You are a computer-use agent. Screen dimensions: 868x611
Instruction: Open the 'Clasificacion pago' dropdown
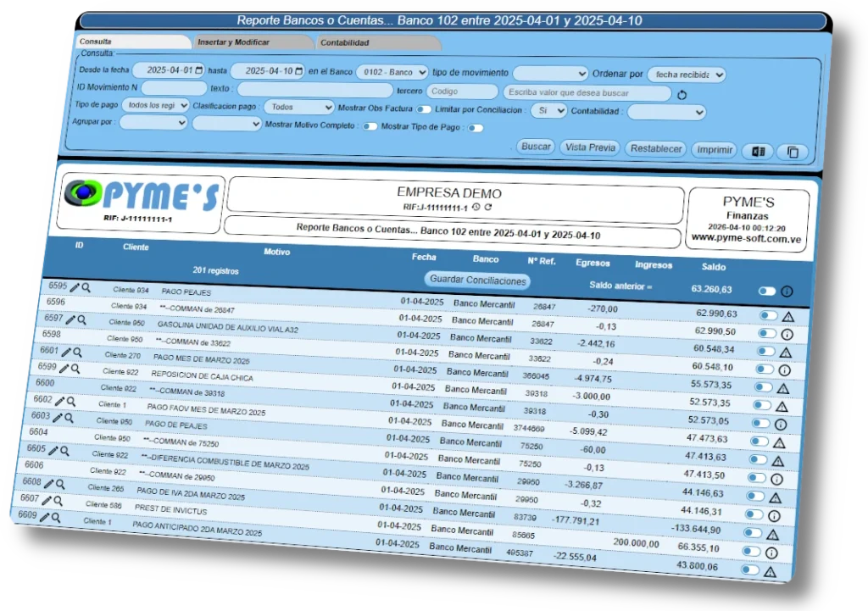tap(298, 107)
